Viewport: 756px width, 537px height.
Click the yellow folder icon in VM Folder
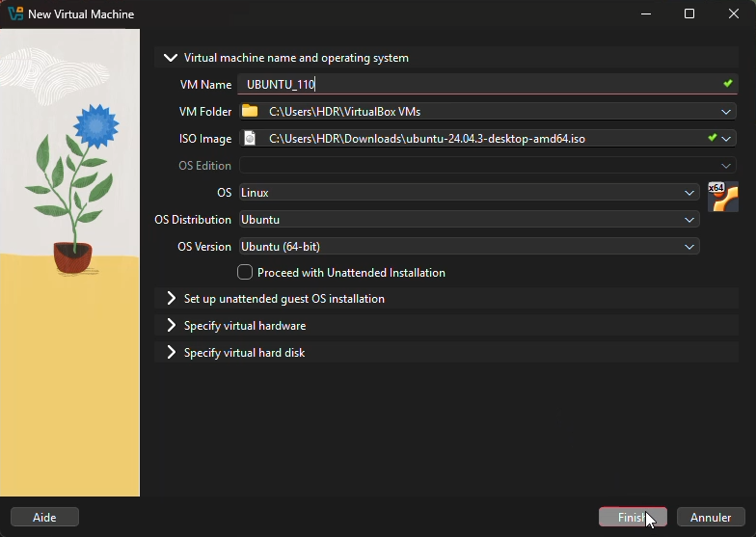point(250,111)
